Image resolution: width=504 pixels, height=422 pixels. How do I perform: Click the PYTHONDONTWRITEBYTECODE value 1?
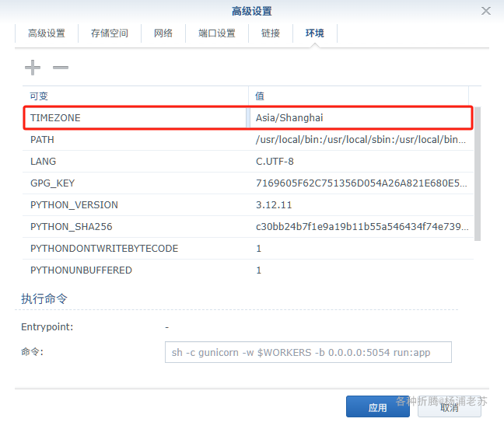coord(259,249)
